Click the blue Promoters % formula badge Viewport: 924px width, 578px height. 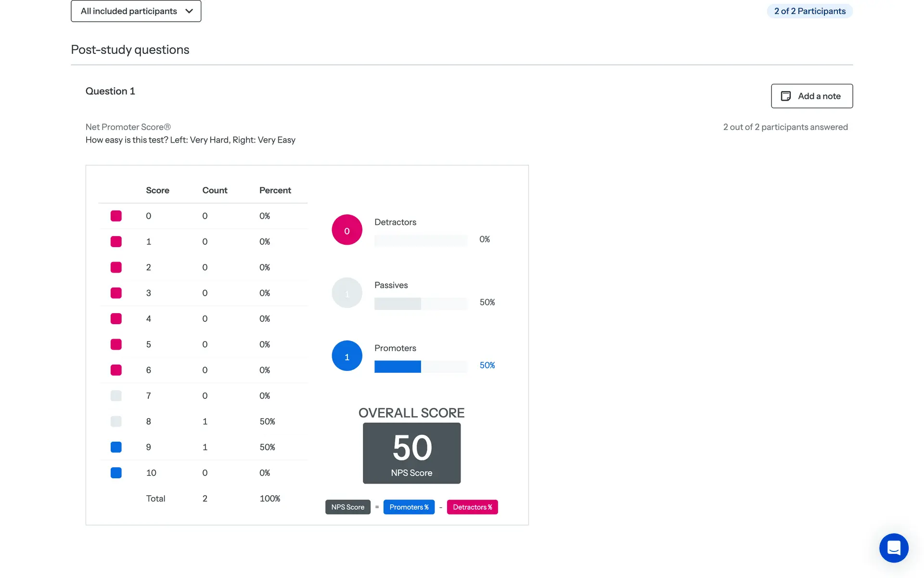coord(409,507)
